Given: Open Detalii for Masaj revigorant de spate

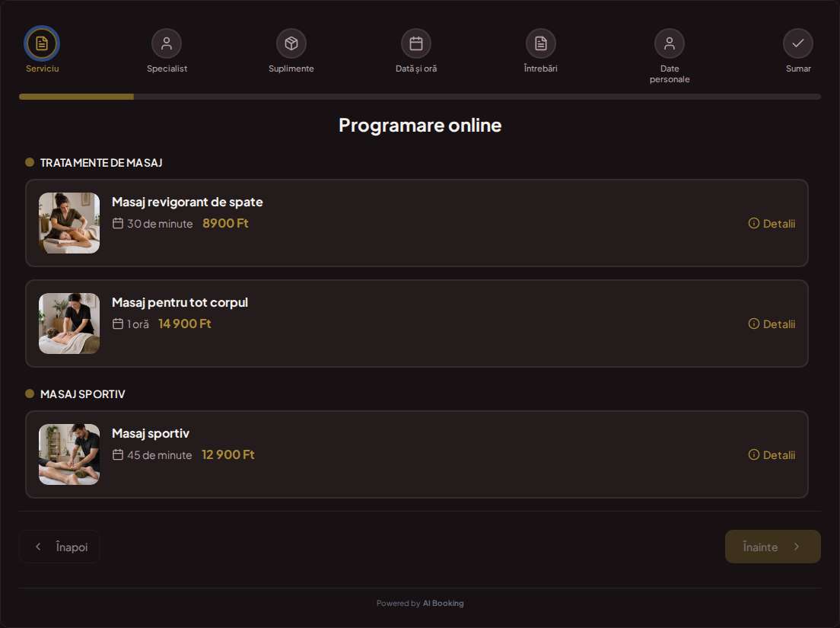Looking at the screenshot, I should 772,224.
